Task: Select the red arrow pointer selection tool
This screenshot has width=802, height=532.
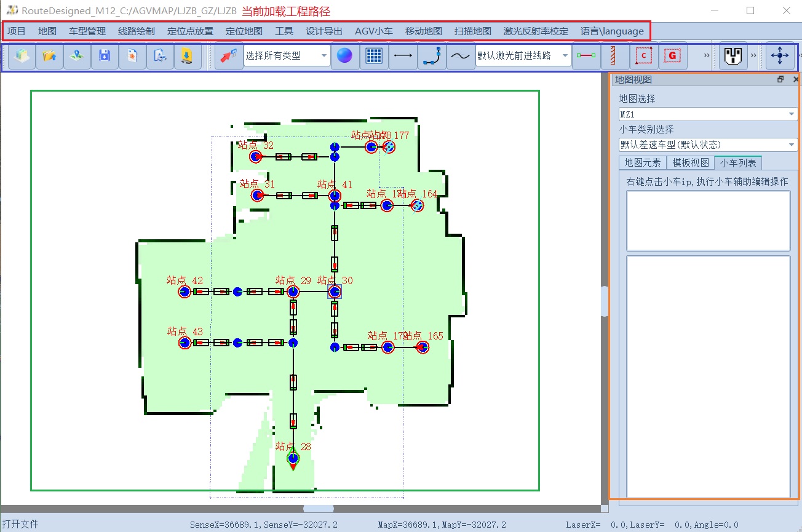Action: click(229, 56)
